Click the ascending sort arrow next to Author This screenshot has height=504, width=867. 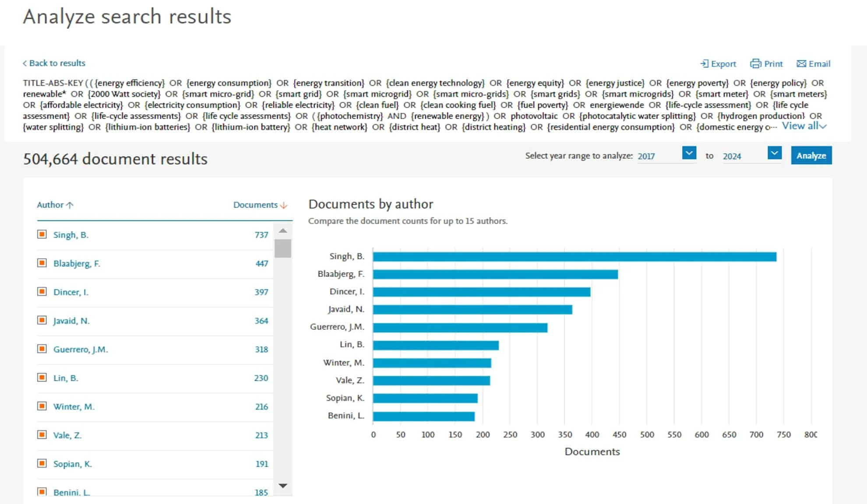point(70,204)
